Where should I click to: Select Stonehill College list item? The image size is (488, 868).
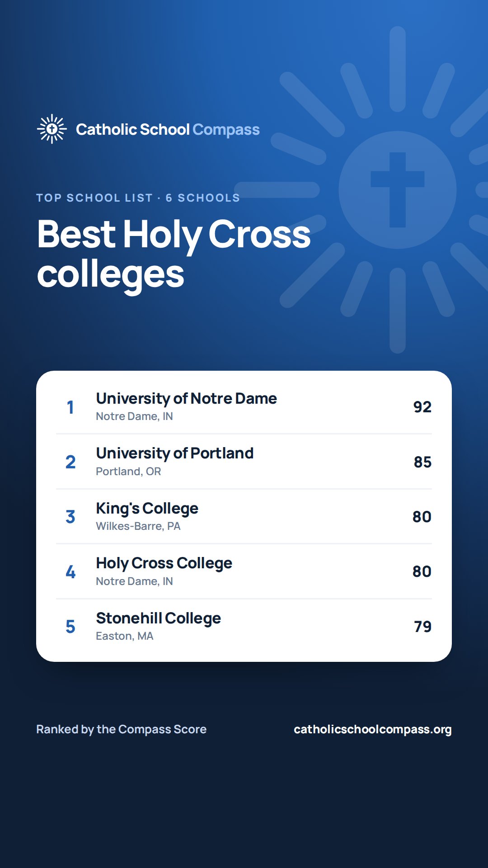(x=244, y=626)
